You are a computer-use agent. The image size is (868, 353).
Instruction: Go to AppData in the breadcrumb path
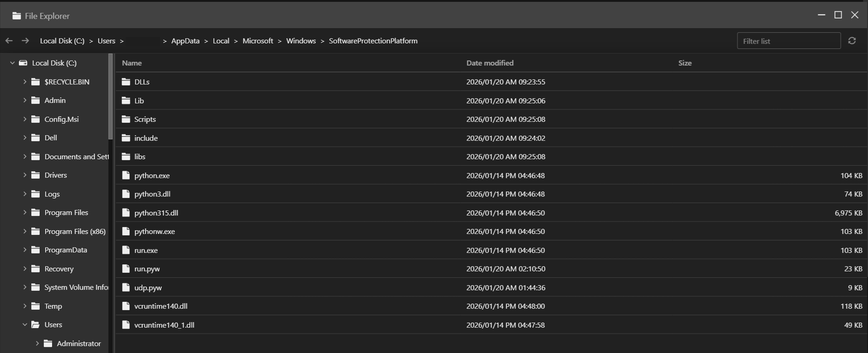(185, 41)
